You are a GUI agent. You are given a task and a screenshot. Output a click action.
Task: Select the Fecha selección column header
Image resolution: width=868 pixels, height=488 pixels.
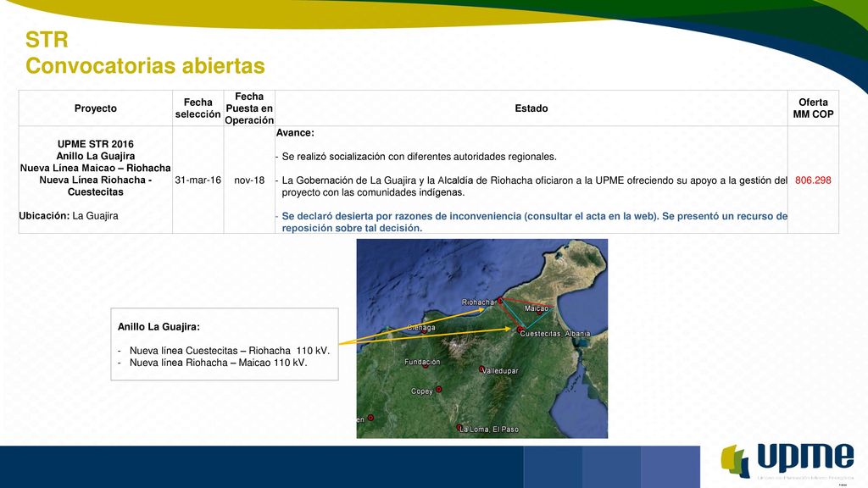198,108
